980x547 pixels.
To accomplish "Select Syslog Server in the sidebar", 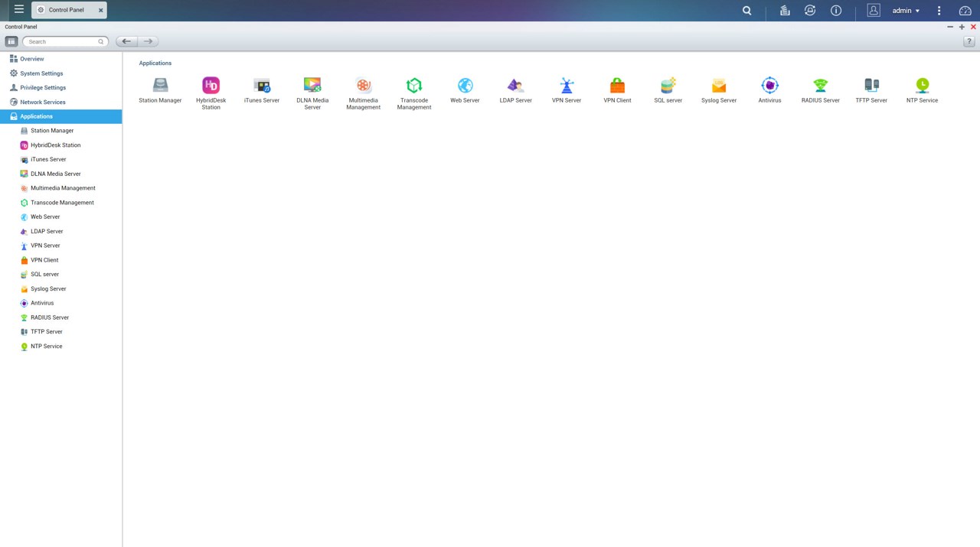I will (x=60, y=288).
